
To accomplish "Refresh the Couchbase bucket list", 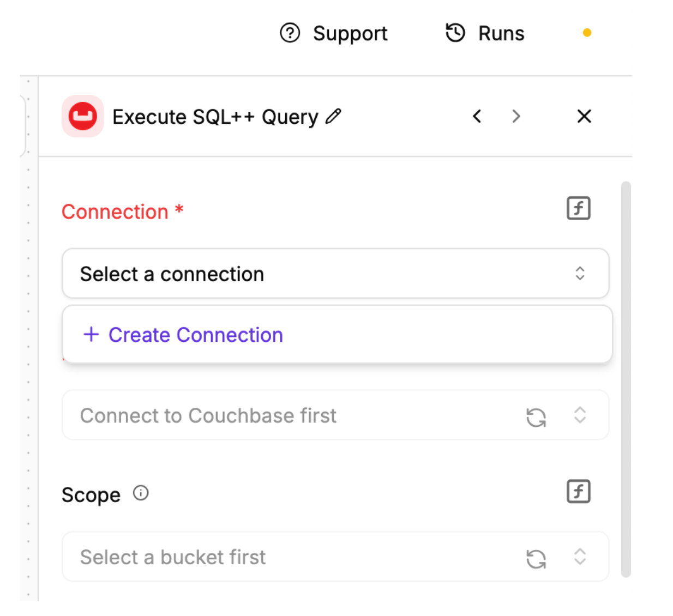I will click(536, 418).
